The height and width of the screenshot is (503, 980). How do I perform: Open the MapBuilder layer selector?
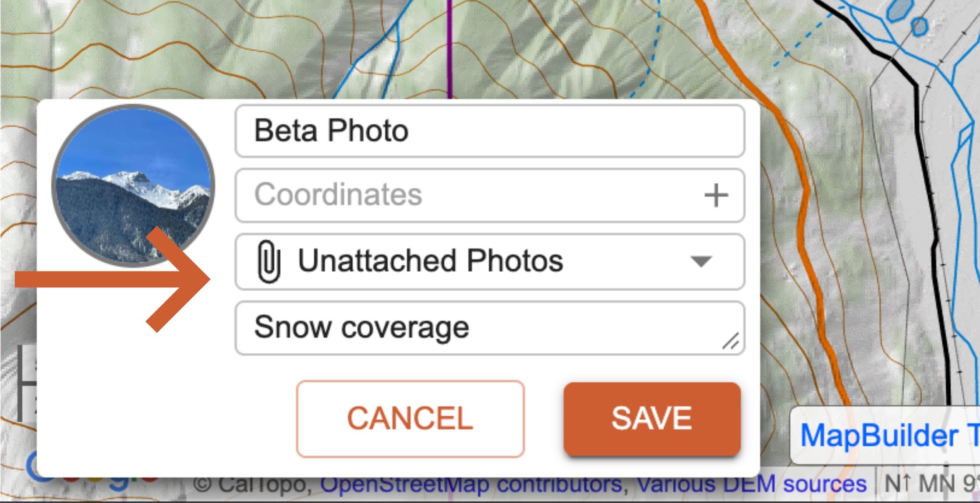coord(885,436)
